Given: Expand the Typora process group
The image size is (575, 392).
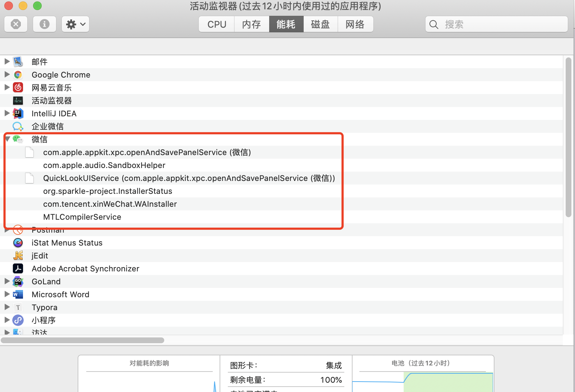Looking at the screenshot, I should pyautogui.click(x=7, y=307).
